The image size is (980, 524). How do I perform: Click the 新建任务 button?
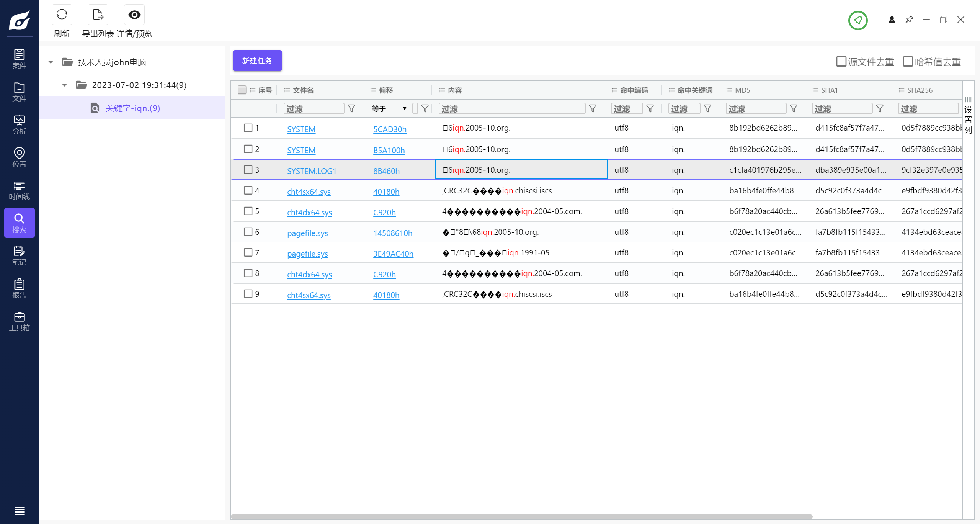coord(257,61)
